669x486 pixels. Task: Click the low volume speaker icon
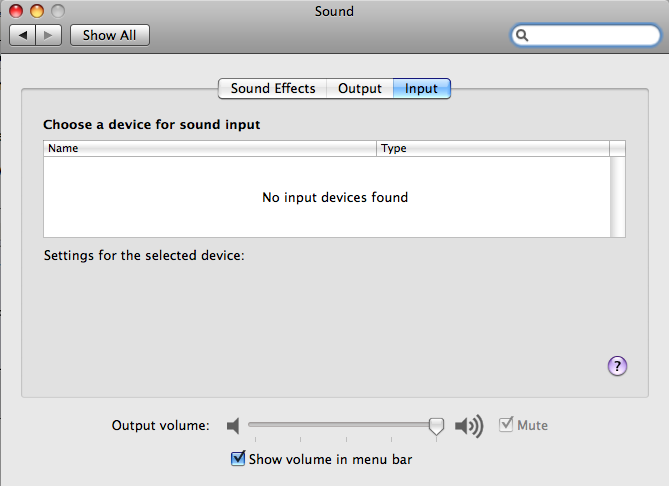233,425
